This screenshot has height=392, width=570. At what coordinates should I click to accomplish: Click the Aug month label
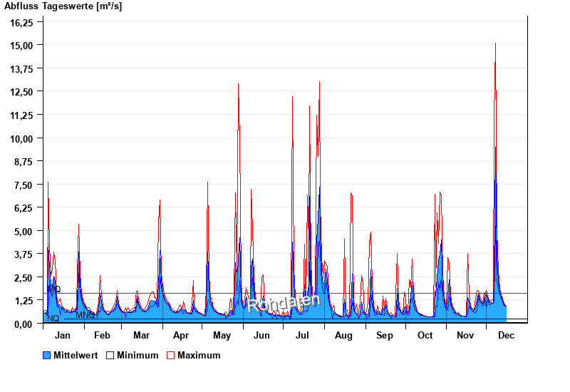coord(343,335)
